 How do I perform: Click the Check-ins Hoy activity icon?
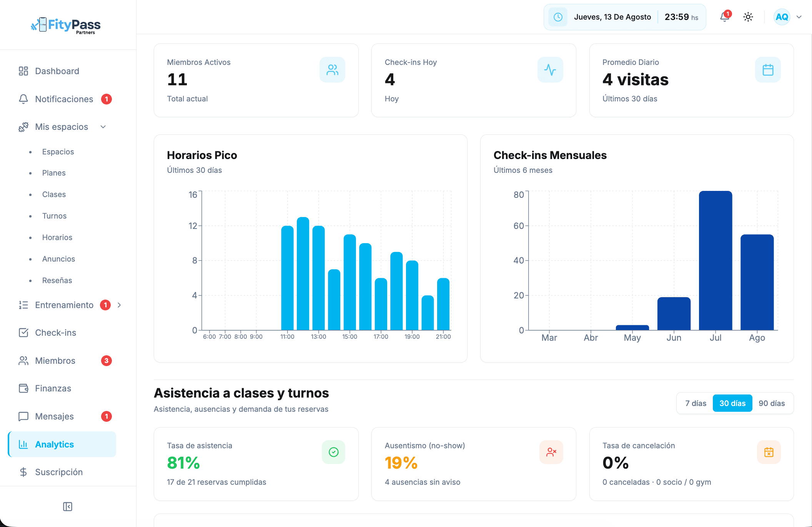550,70
